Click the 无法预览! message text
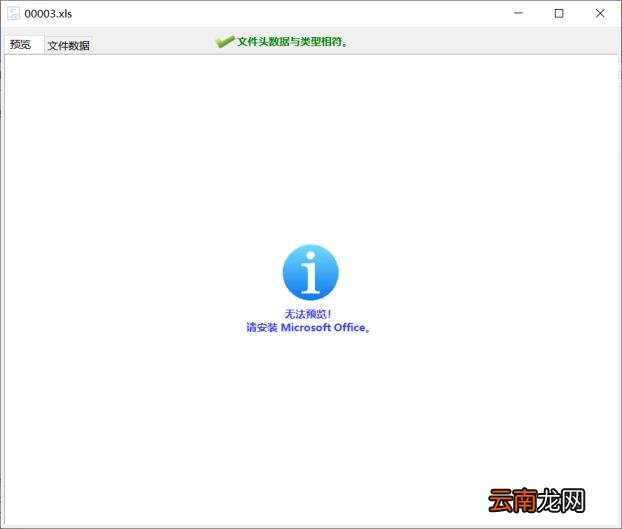This screenshot has height=529, width=622. tap(308, 314)
